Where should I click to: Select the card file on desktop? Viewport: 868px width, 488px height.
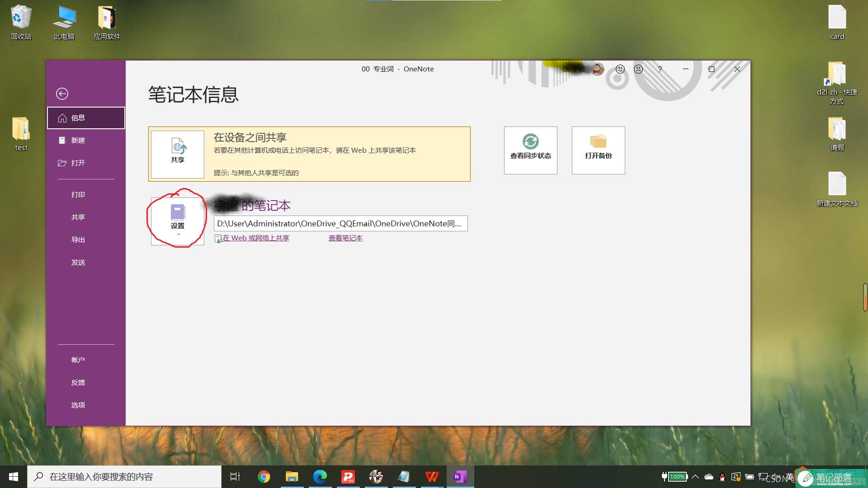pyautogui.click(x=837, y=22)
